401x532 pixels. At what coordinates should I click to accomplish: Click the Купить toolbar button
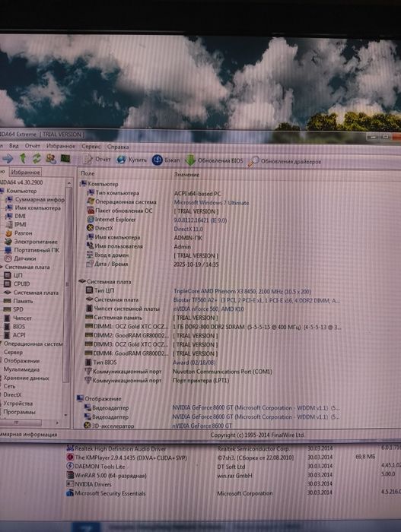pyautogui.click(x=131, y=160)
